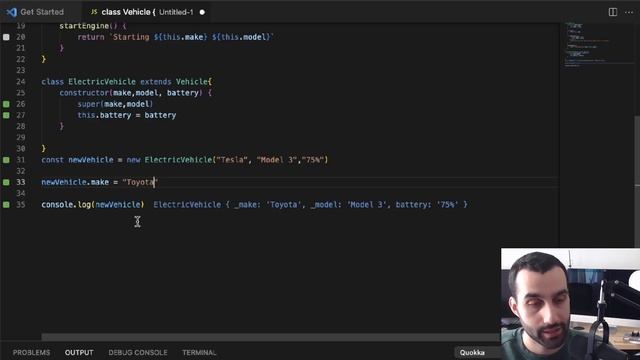Click the green Quokka indicator on line 31
The height and width of the screenshot is (360, 640).
[6, 160]
